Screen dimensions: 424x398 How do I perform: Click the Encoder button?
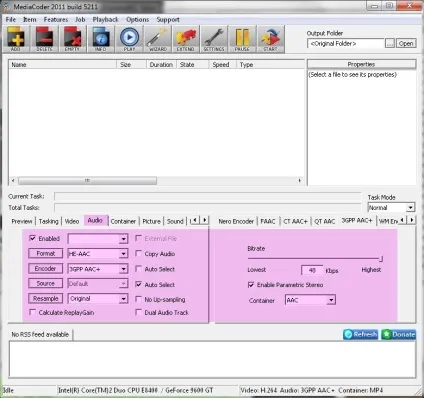[46, 268]
